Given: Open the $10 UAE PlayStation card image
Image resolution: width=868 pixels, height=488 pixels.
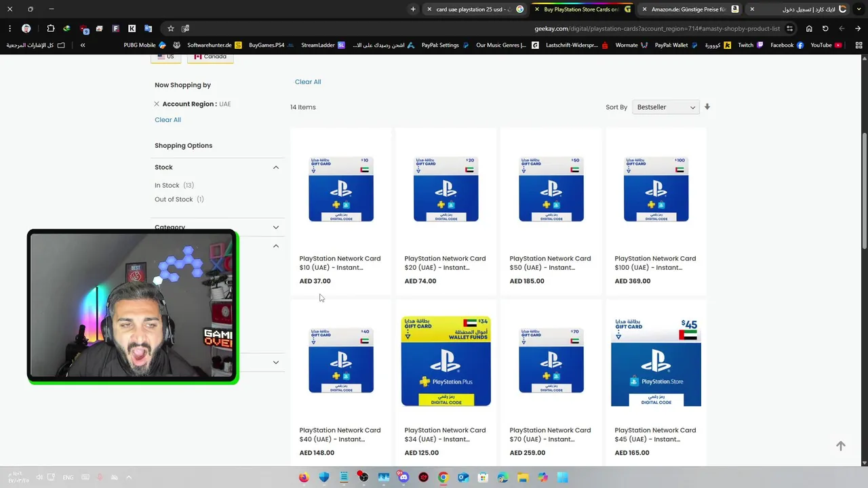Looking at the screenshot, I should tap(341, 189).
